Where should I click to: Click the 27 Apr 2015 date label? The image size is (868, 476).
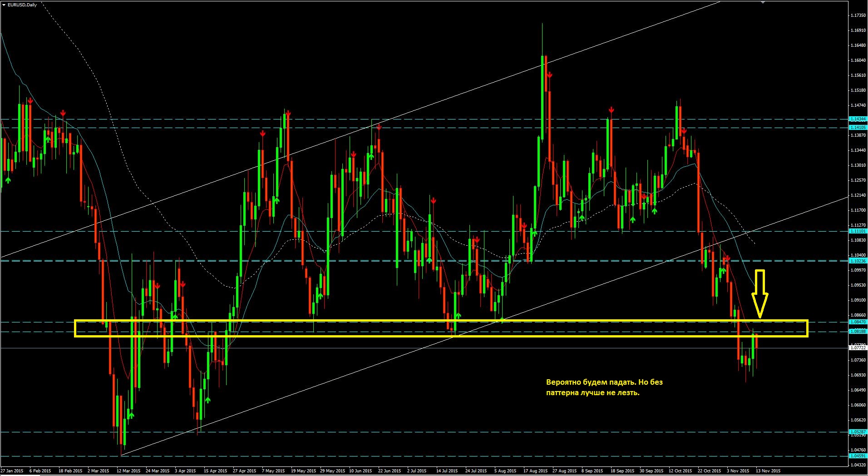click(x=245, y=471)
